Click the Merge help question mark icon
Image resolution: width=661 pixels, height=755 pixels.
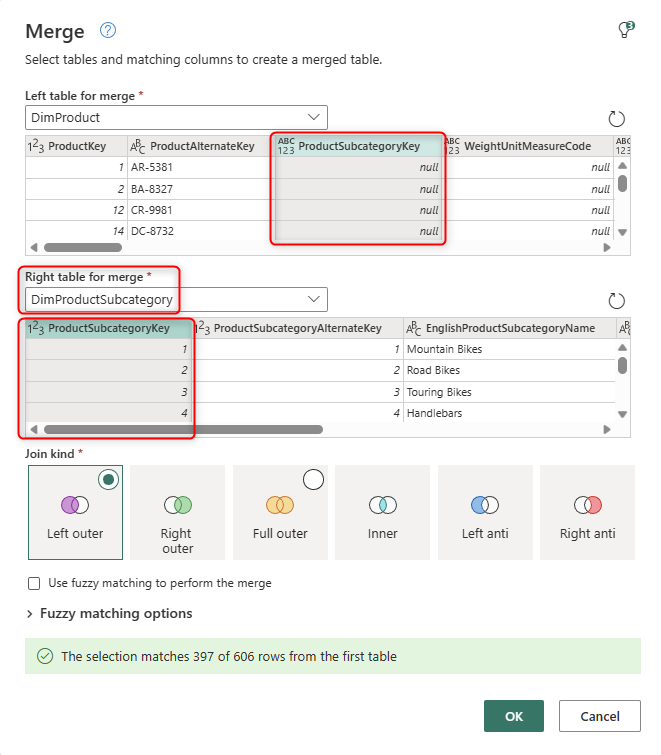click(x=109, y=31)
